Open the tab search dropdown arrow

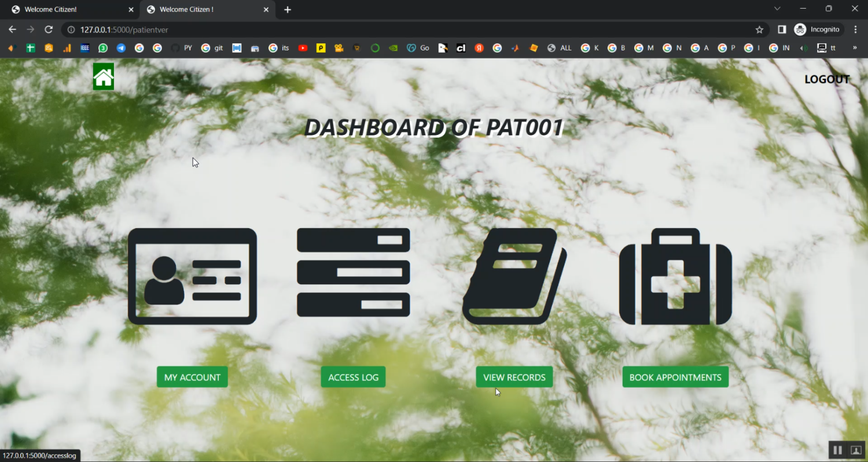[x=777, y=9]
